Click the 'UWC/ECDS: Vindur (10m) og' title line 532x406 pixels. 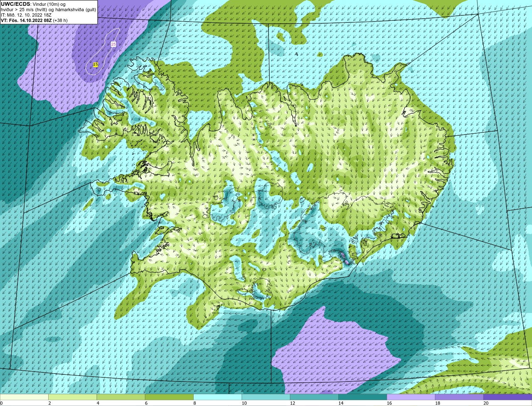tap(33, 4)
